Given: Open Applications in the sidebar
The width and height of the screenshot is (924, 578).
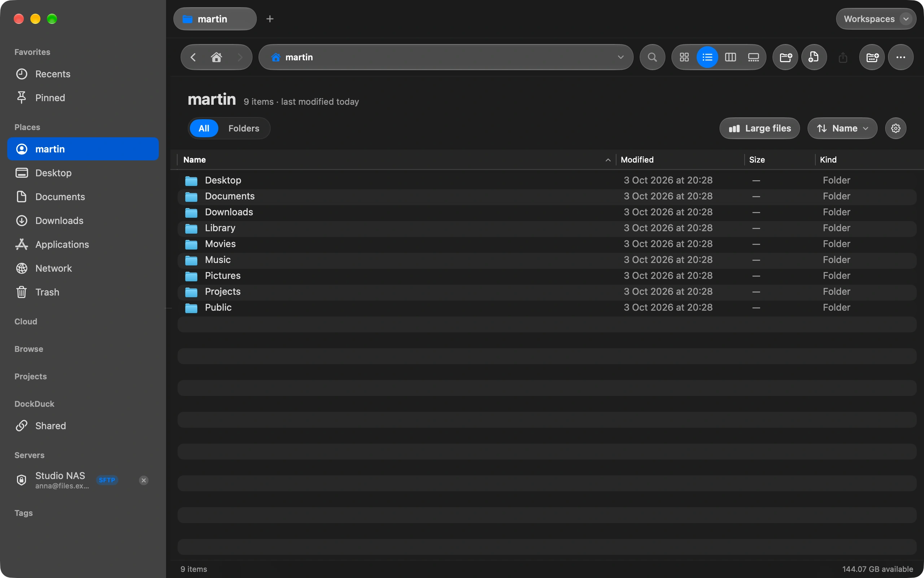Looking at the screenshot, I should click(83, 245).
